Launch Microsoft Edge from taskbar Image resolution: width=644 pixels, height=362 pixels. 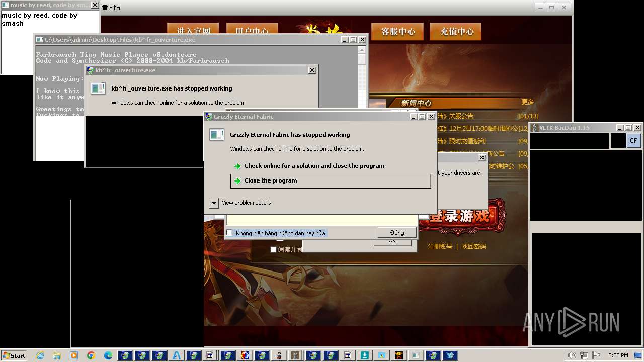[108, 355]
